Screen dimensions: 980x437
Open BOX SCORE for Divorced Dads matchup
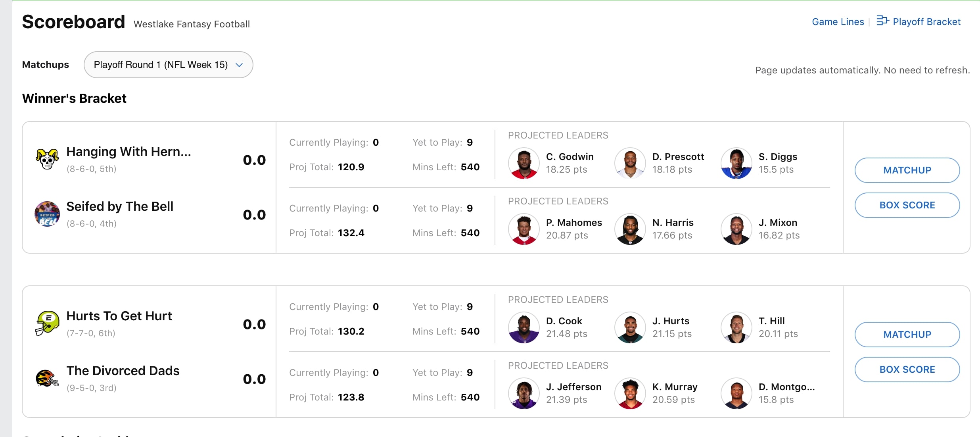click(907, 370)
